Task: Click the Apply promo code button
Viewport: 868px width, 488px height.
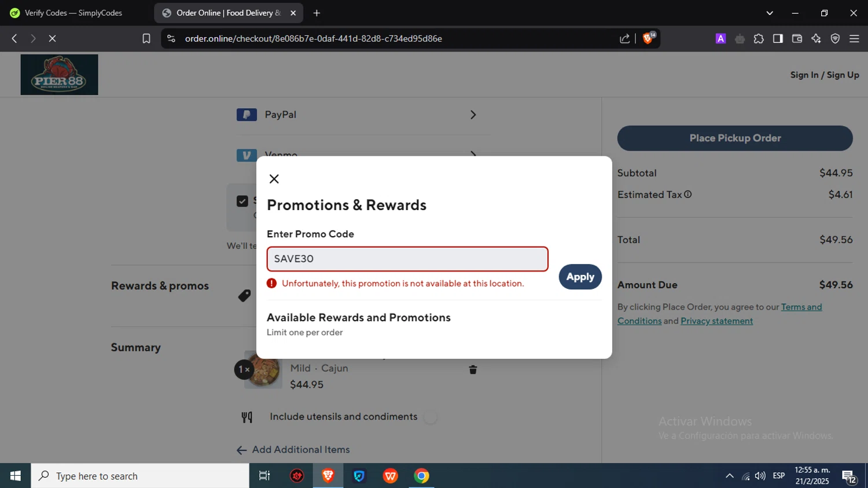Action: (580, 277)
